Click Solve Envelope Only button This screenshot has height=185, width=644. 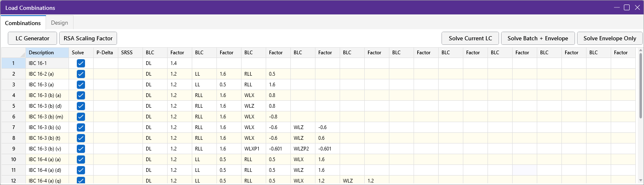pos(609,38)
